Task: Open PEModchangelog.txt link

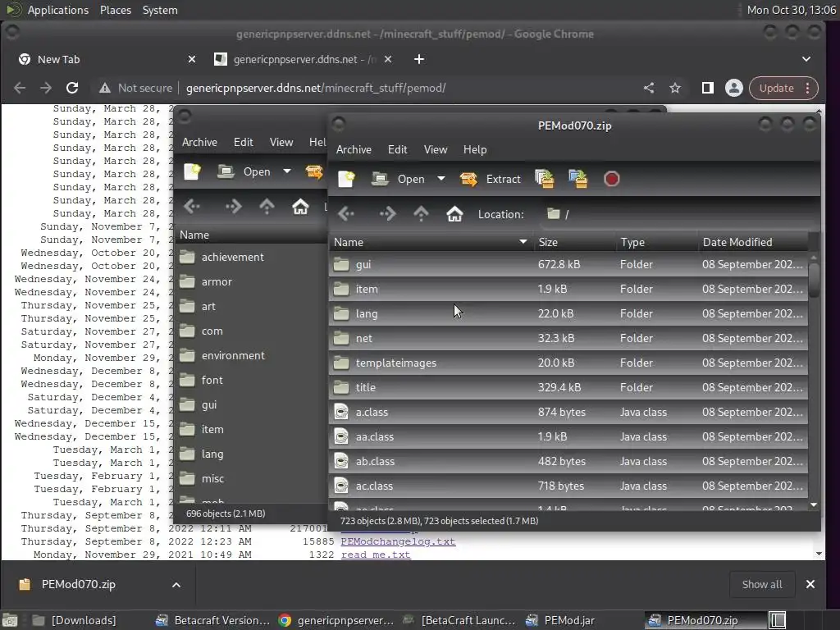Action: pos(398,541)
